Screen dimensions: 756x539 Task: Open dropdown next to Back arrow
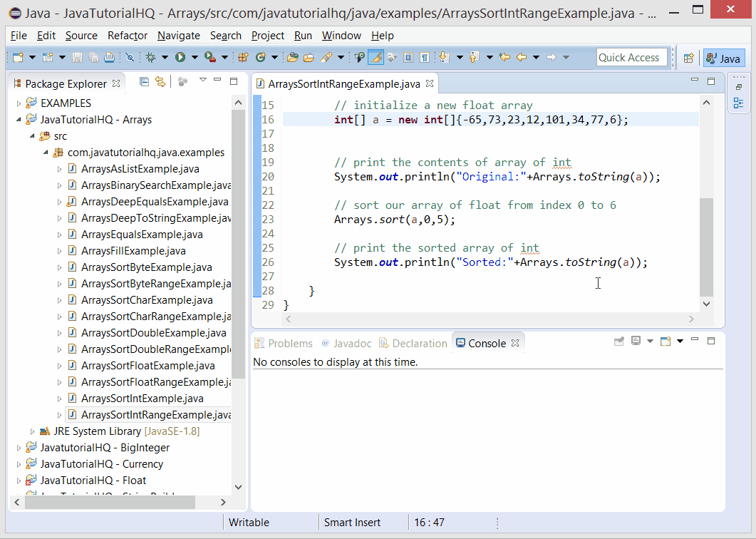[536, 58]
